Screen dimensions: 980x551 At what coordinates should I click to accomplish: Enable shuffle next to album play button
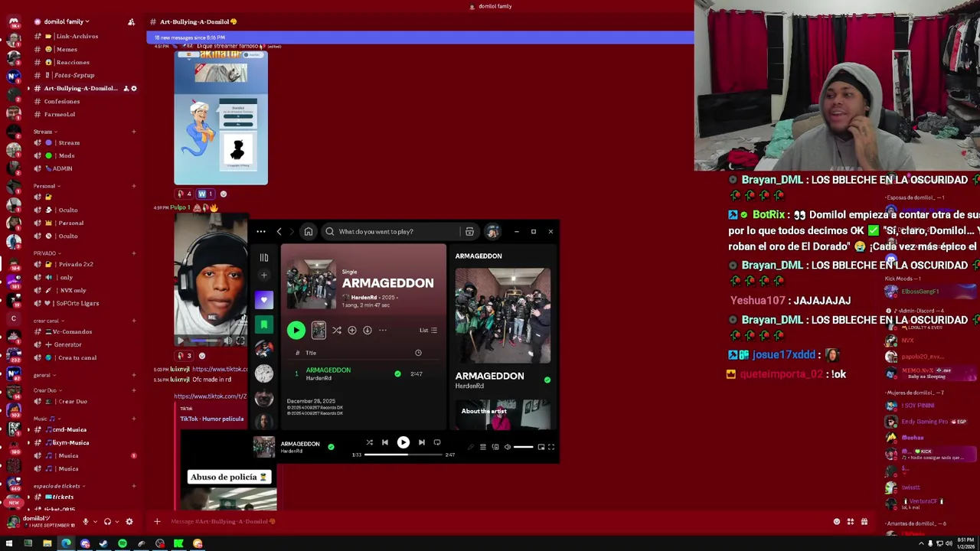click(337, 330)
